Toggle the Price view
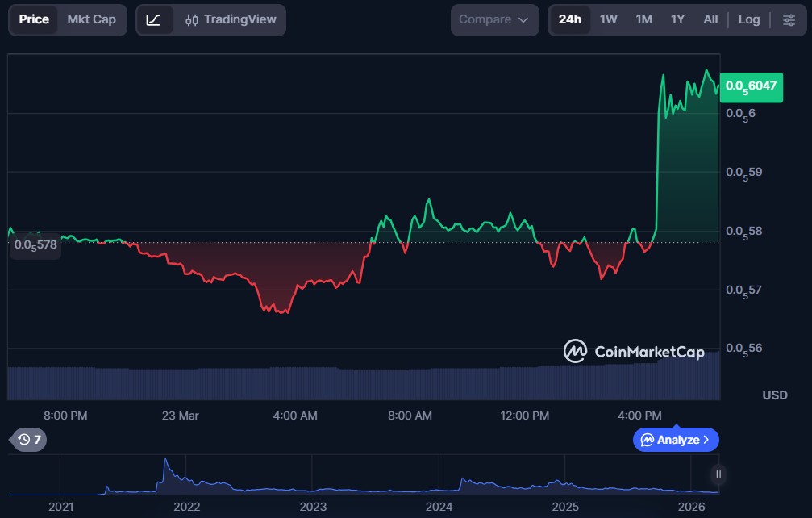The width and height of the screenshot is (812, 518). (x=34, y=19)
